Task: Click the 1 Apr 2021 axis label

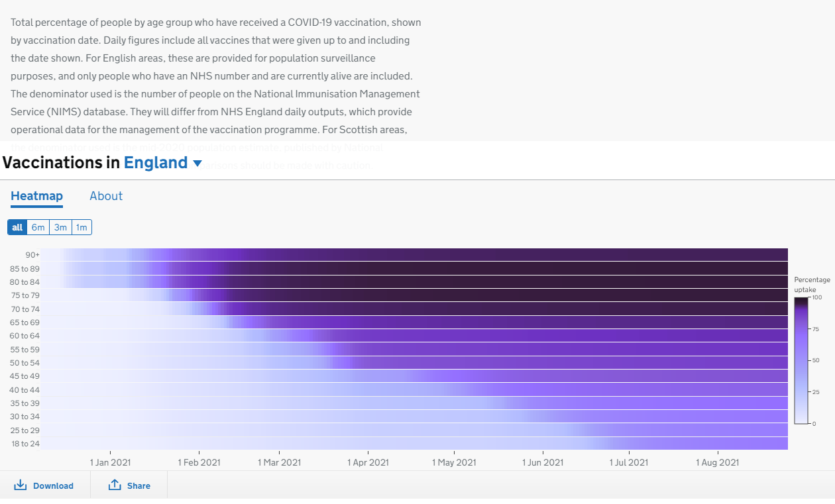Action: pos(368,462)
